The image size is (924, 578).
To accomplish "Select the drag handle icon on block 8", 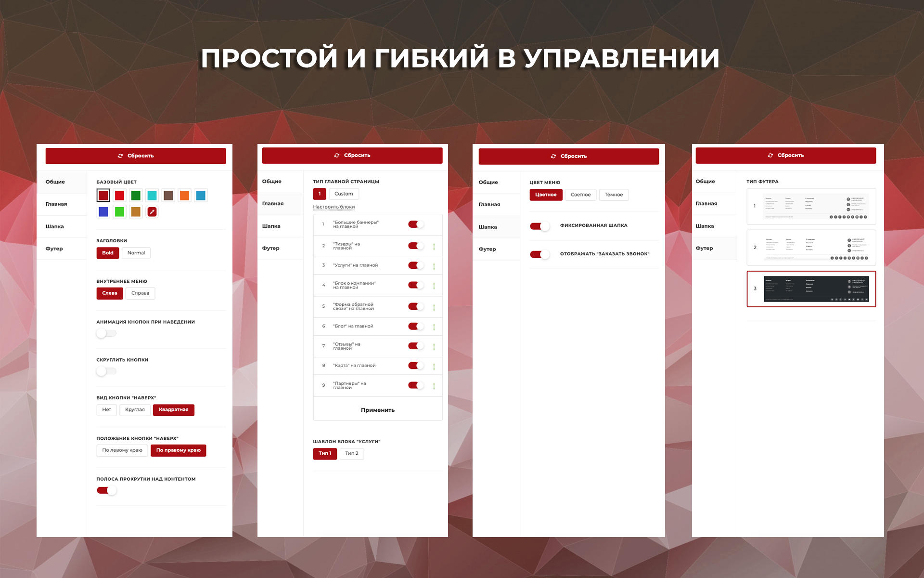I will 434,365.
